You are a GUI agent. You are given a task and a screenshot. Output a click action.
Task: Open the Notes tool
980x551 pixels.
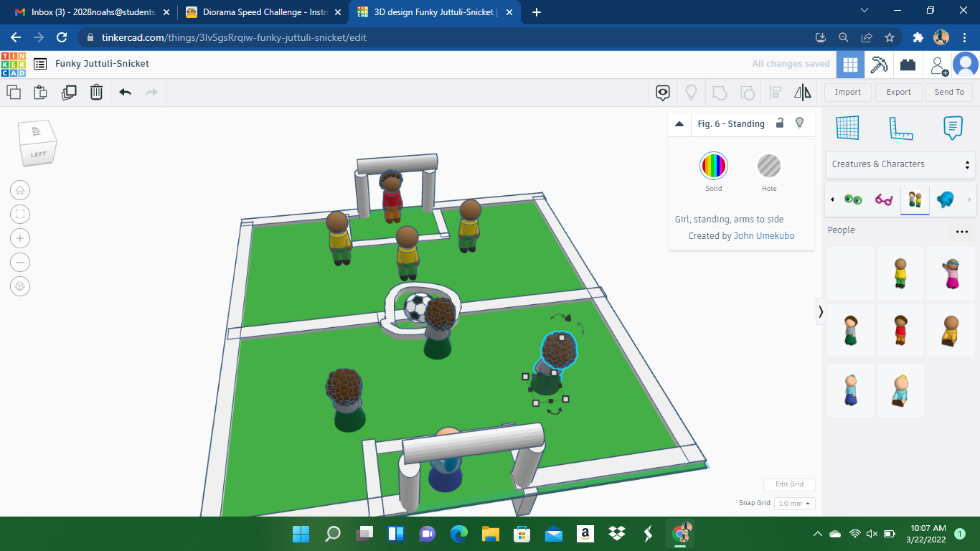tap(952, 128)
